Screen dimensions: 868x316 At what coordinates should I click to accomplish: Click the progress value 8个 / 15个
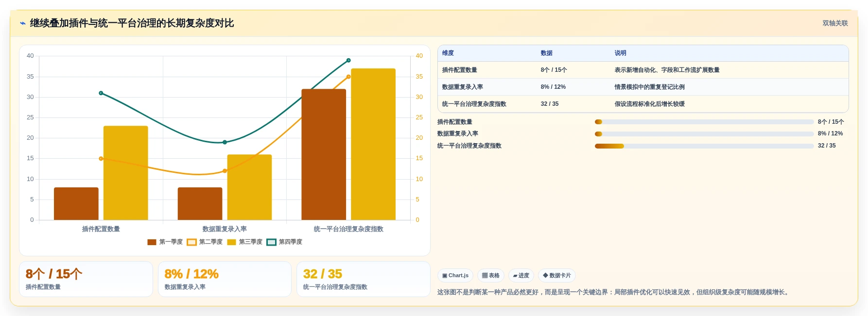coord(831,122)
